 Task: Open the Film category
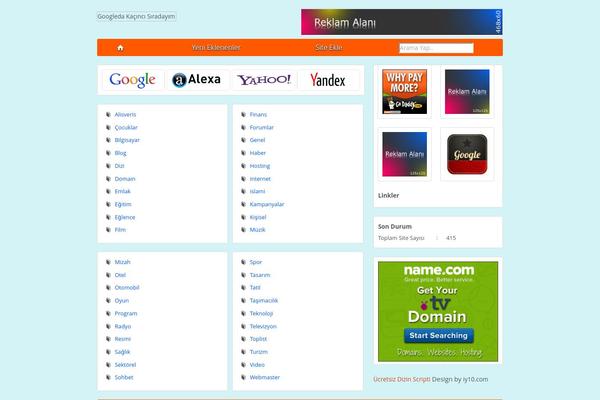click(x=120, y=230)
